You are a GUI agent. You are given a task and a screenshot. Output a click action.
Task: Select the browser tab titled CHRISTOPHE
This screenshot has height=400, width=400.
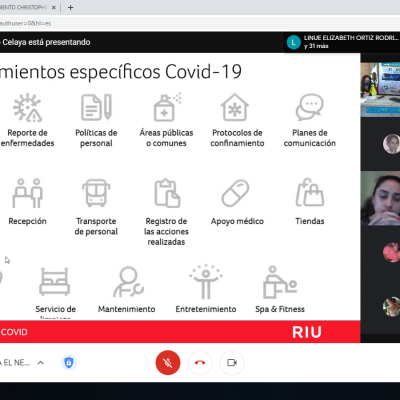pos(29,7)
